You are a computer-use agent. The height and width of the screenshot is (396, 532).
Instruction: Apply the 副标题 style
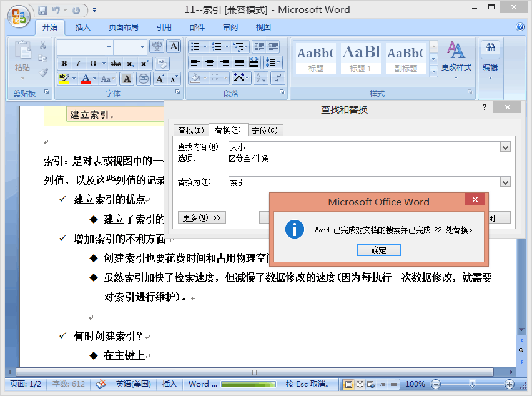406,58
